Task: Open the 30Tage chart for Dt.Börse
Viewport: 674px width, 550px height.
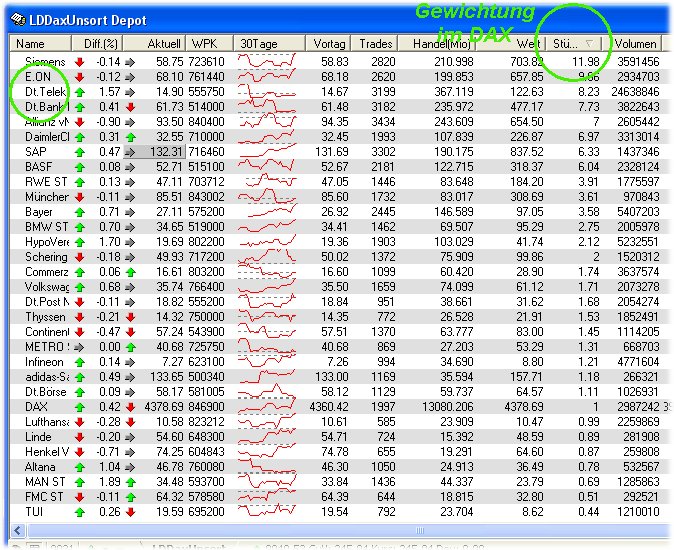Action: (267, 391)
